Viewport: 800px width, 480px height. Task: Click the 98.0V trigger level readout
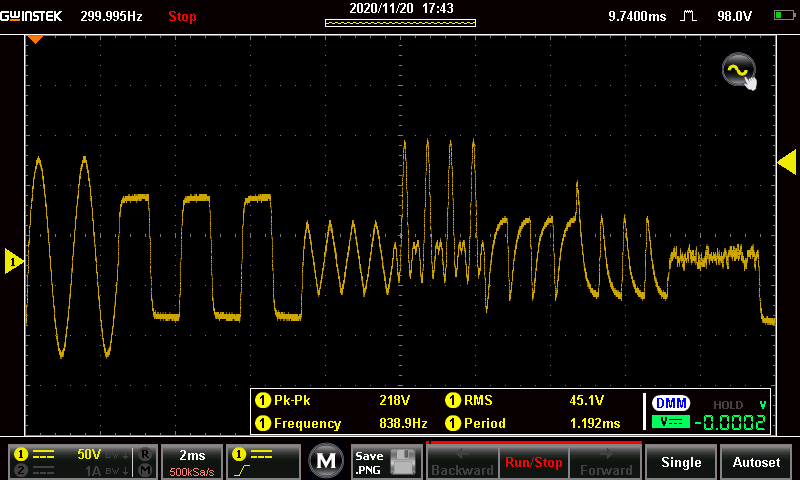coord(734,16)
